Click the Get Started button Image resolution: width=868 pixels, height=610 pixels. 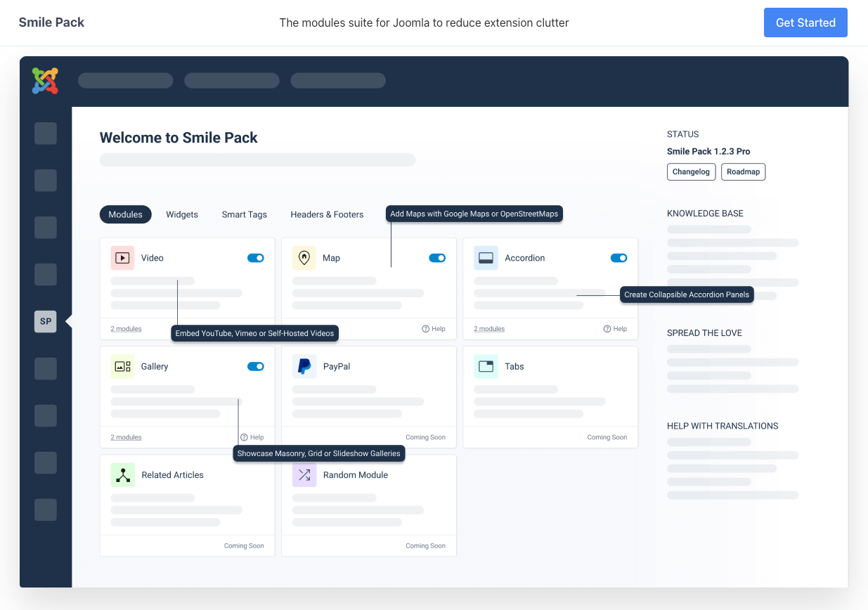tap(805, 22)
